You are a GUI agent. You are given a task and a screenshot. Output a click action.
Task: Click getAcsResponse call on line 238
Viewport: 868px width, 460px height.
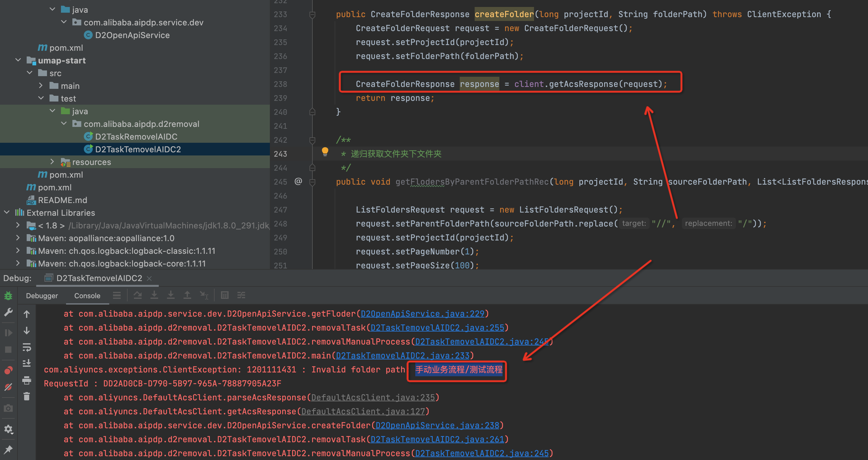pos(583,84)
